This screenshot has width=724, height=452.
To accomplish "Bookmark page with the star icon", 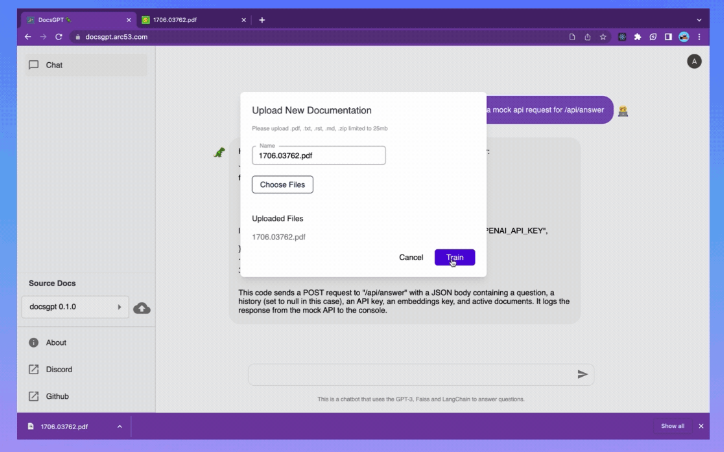I will coord(603,36).
